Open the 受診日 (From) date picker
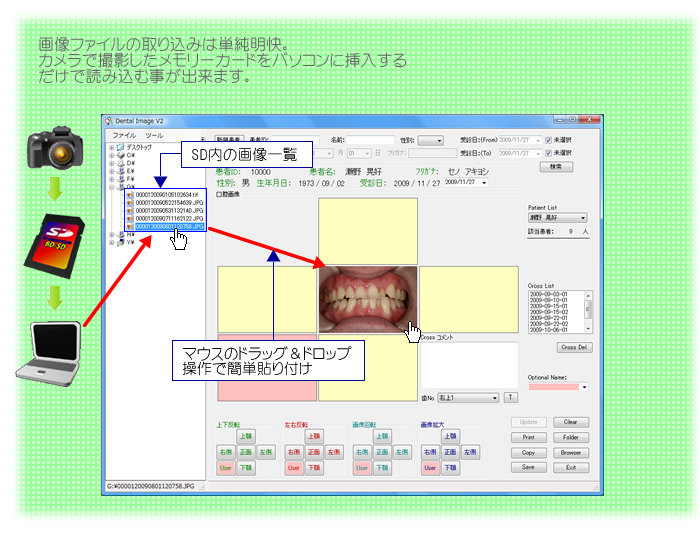Screen dimensions: 700x535 coord(538,140)
